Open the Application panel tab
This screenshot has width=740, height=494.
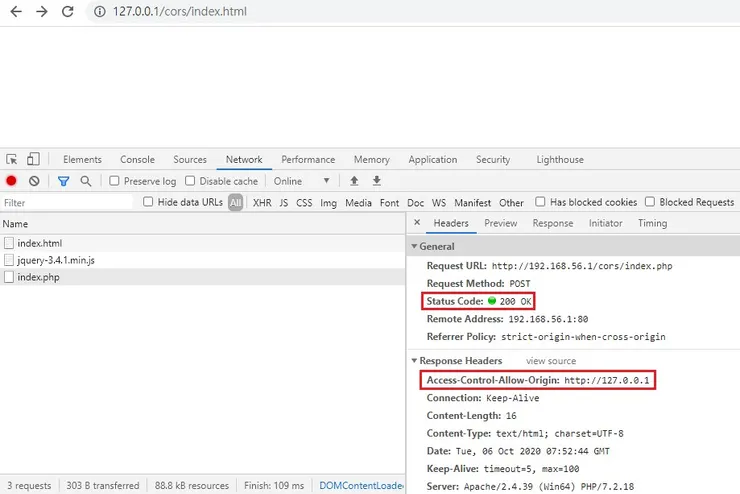433,159
